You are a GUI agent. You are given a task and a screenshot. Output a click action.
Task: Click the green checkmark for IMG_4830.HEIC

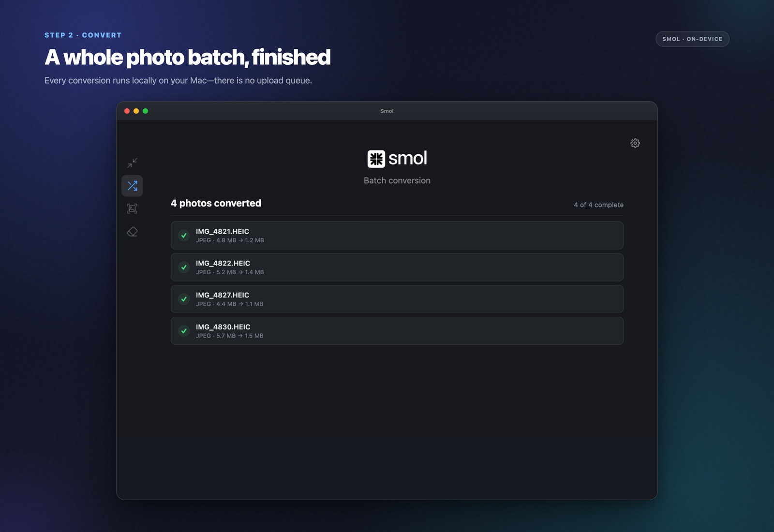pos(184,331)
